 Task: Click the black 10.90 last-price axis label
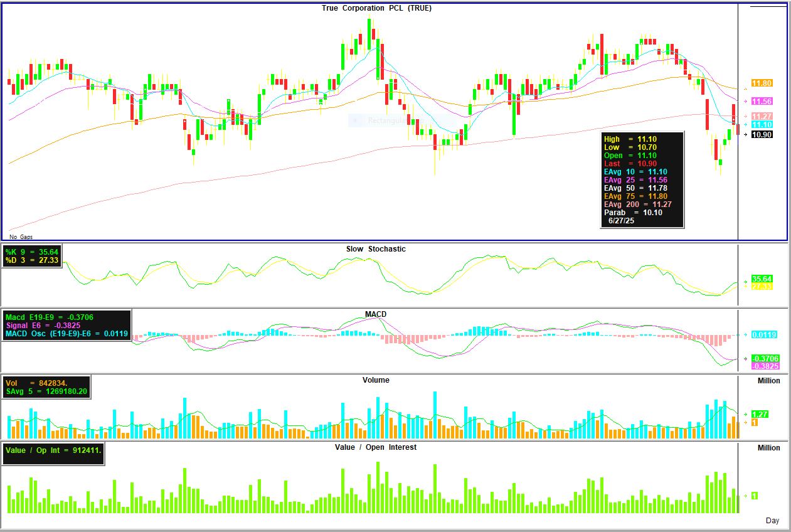tap(762, 135)
